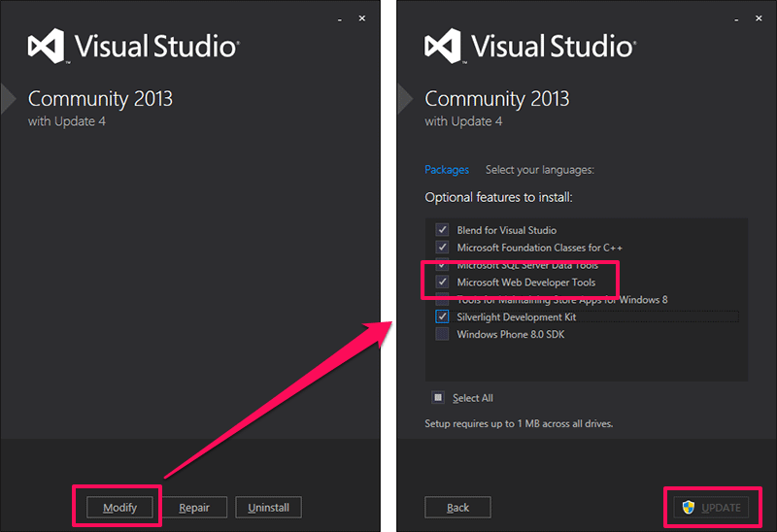777x532 pixels.
Task: Click the Uninstall button
Action: pyautogui.click(x=268, y=507)
